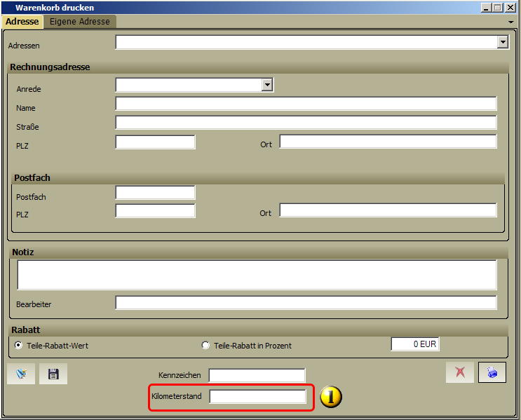Open the tab list arrow at right
521x420 pixels.
pos(510,22)
